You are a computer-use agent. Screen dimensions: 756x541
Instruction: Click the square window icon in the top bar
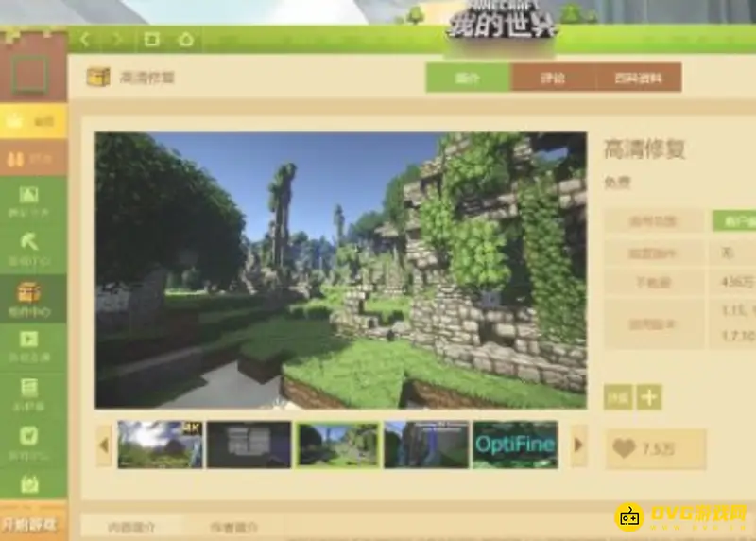(151, 39)
